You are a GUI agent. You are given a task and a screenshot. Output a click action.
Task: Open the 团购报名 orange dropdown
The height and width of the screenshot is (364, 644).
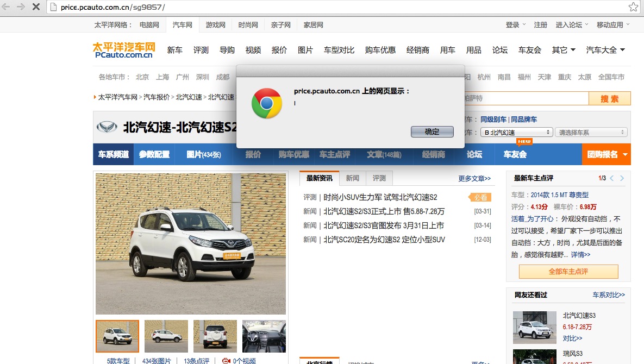[x=606, y=154]
